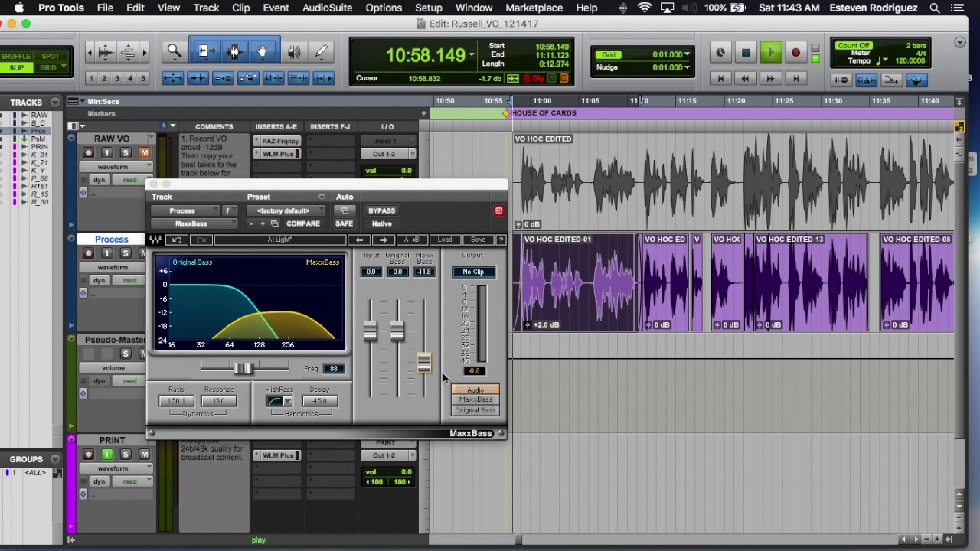The height and width of the screenshot is (551, 980).
Task: Toggle Link Track and Edit Selection
Action: (x=299, y=78)
